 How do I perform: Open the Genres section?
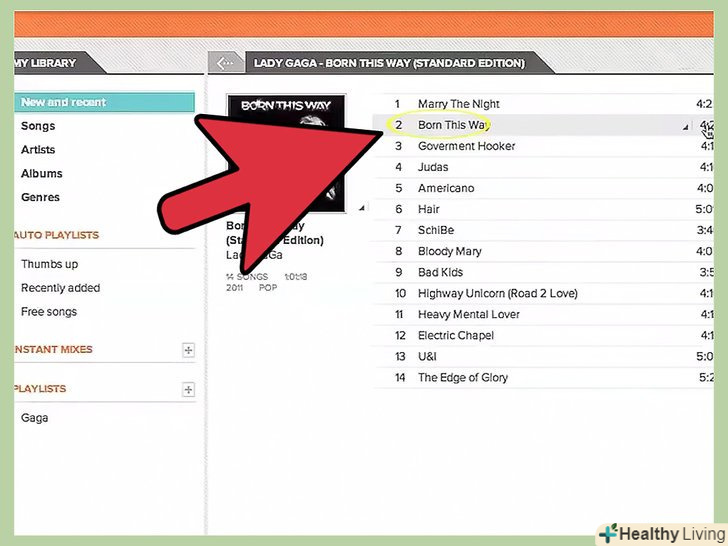coord(40,197)
